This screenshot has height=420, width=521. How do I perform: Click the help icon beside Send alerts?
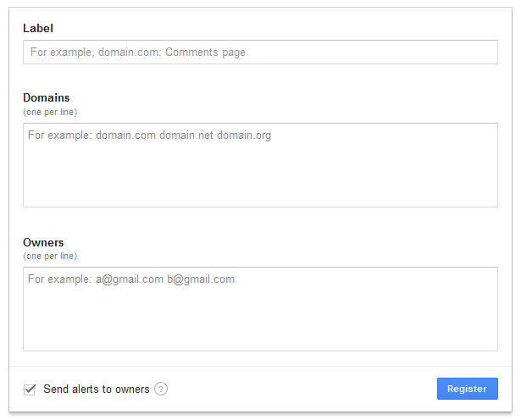[x=161, y=390]
